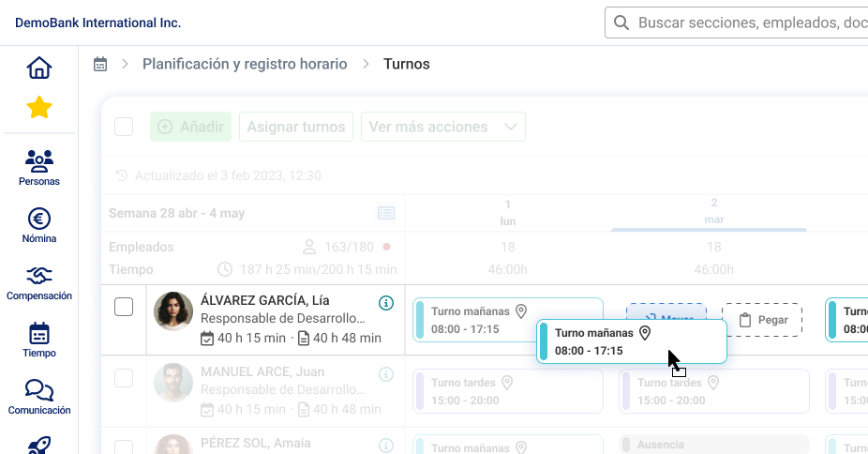Click Planificación y registro horario breadcrumb

tap(245, 65)
